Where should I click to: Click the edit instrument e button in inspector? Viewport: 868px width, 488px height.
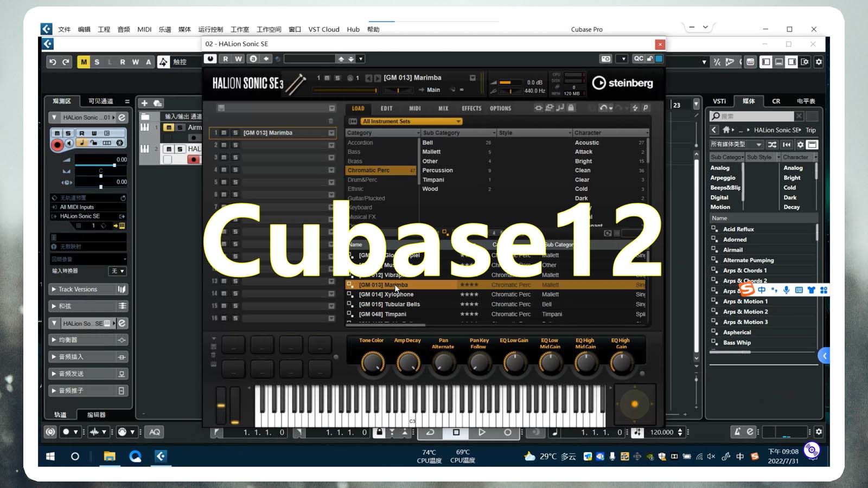122,117
